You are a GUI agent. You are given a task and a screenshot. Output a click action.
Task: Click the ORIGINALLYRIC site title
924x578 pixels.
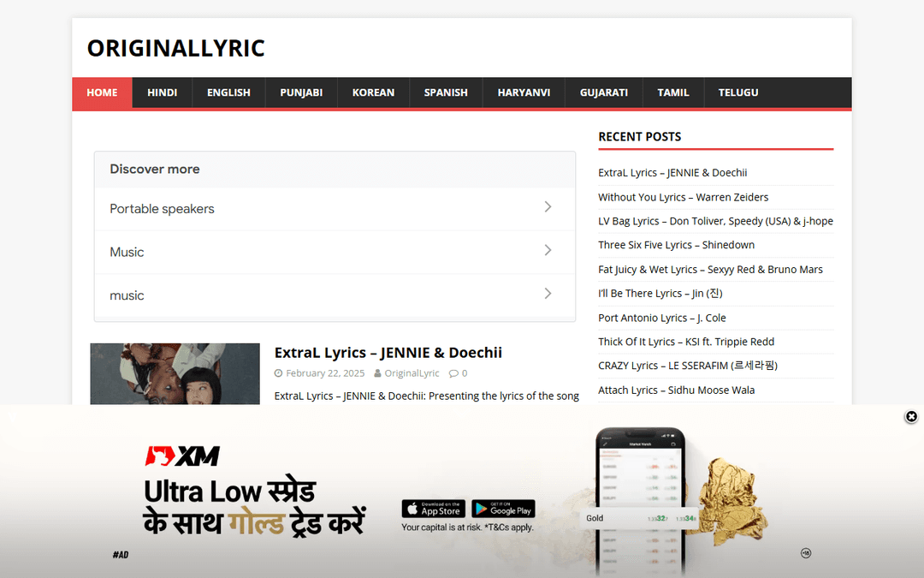coord(176,48)
